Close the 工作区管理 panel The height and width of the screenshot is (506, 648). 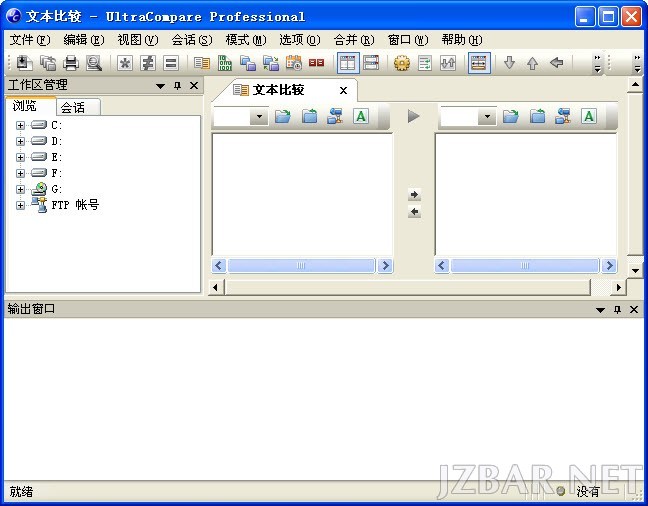[194, 86]
